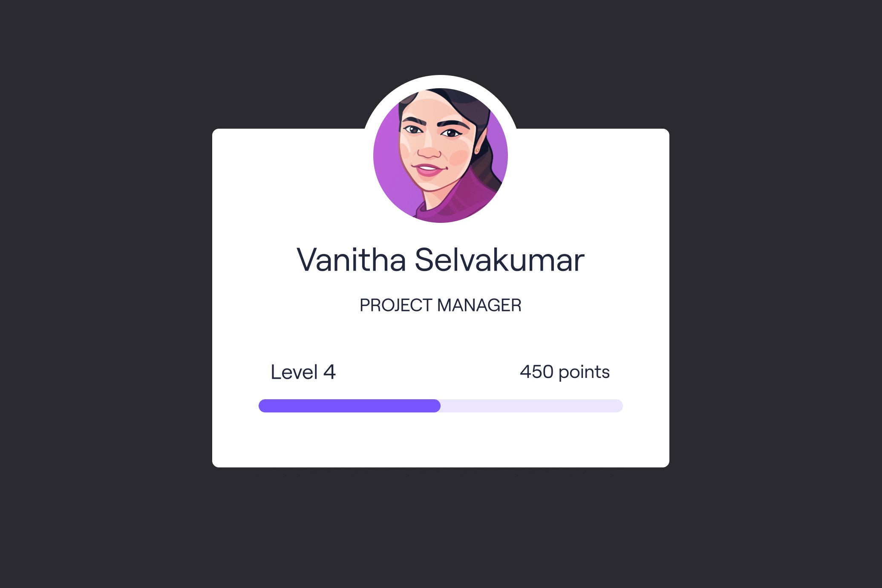This screenshot has height=588, width=882.
Task: Click the profile avatar portrait
Action: [x=441, y=155]
